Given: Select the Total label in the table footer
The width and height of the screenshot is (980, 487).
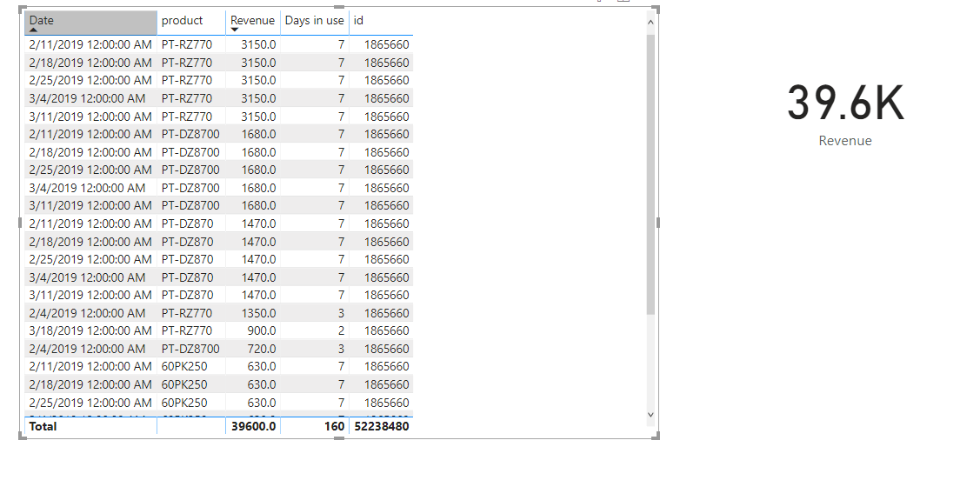Looking at the screenshot, I should [x=43, y=426].
